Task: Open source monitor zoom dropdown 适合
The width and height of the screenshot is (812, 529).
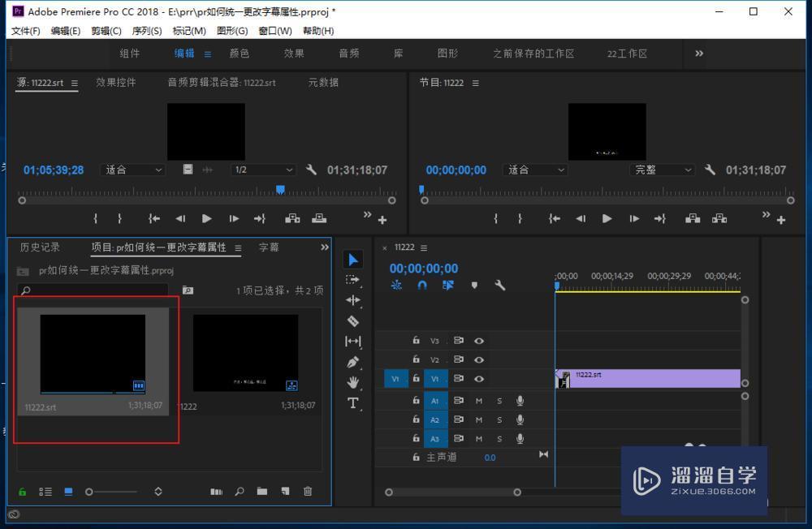Action: (x=132, y=170)
